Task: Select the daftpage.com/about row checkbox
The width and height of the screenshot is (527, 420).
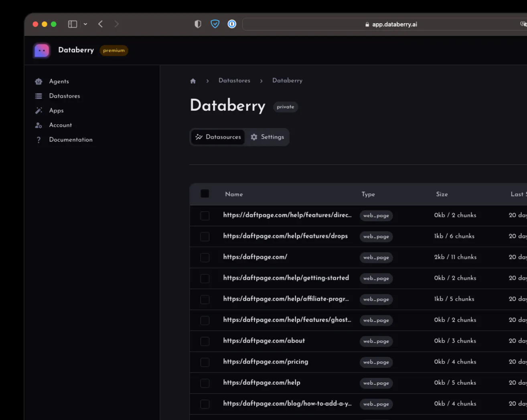Action: [205, 341]
